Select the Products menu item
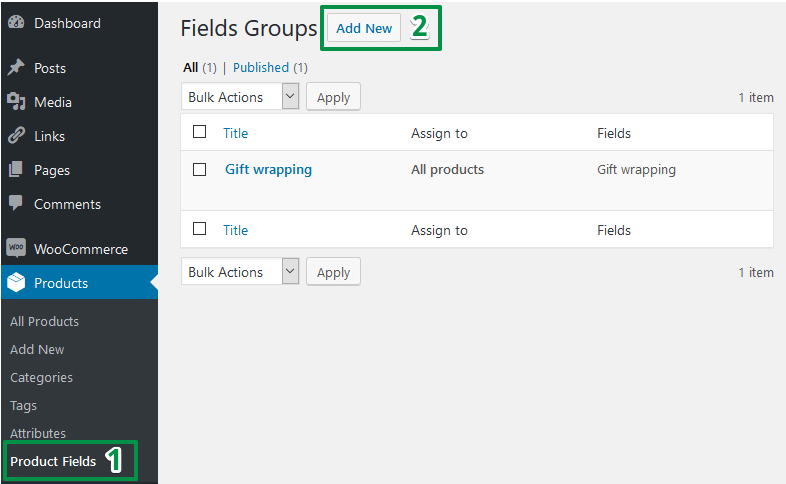The height and width of the screenshot is (484, 786). [61, 283]
